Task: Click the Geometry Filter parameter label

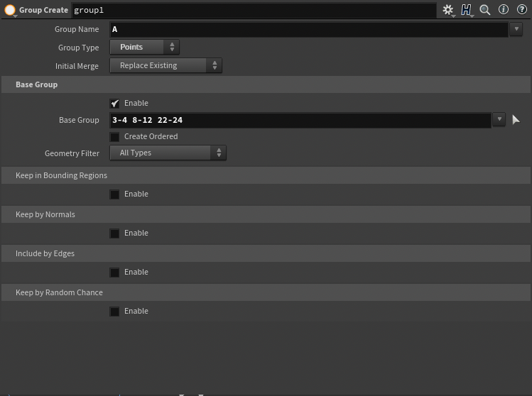Action: pos(72,153)
